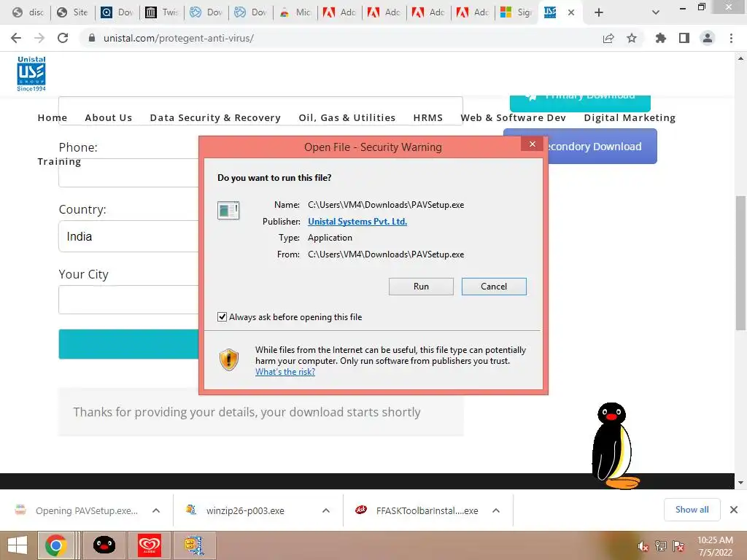
Task: Reload the page with the refresh icon
Action: coord(63,38)
